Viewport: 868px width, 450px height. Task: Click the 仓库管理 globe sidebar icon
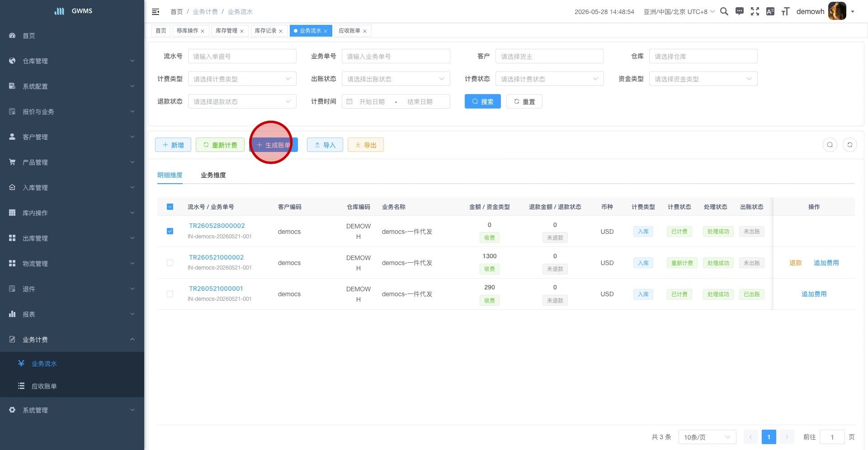pyautogui.click(x=12, y=61)
